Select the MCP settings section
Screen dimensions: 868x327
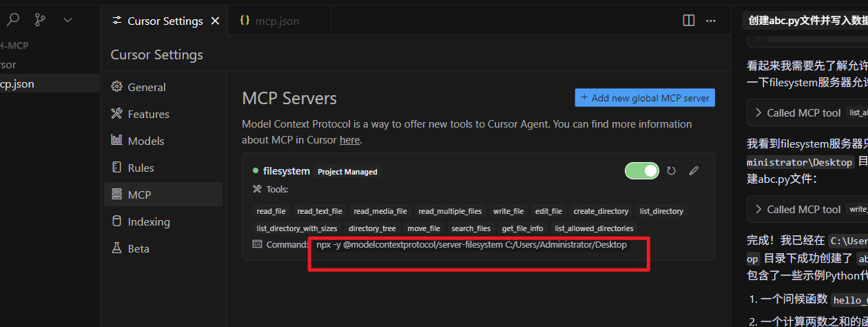(x=163, y=195)
